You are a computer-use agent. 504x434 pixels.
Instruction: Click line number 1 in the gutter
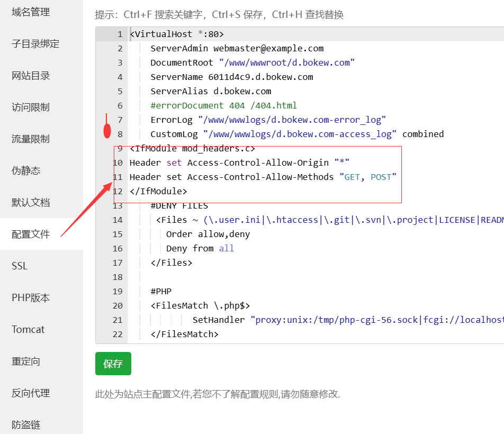tap(120, 34)
